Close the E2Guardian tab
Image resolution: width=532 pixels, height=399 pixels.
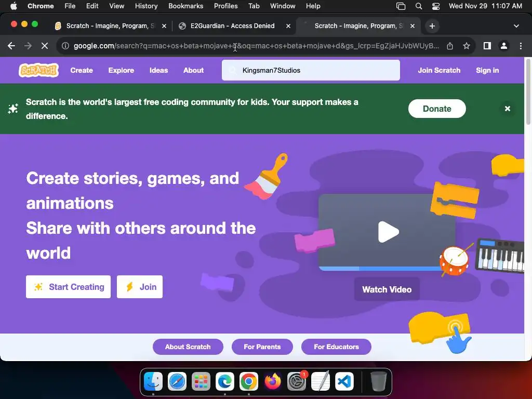pyautogui.click(x=288, y=26)
